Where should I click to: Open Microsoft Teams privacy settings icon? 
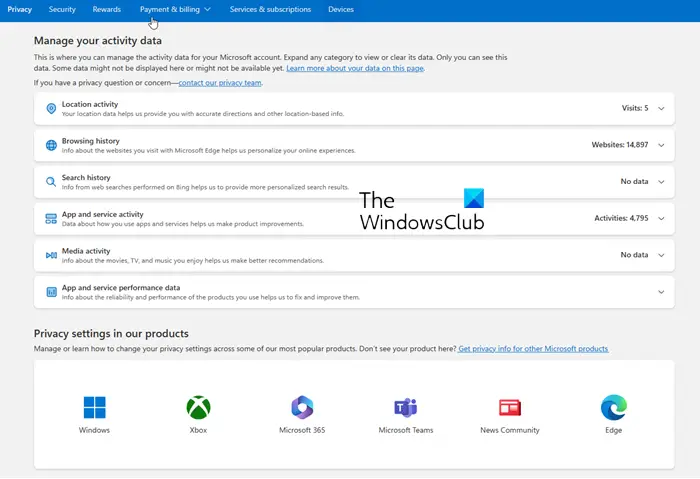tap(406, 407)
